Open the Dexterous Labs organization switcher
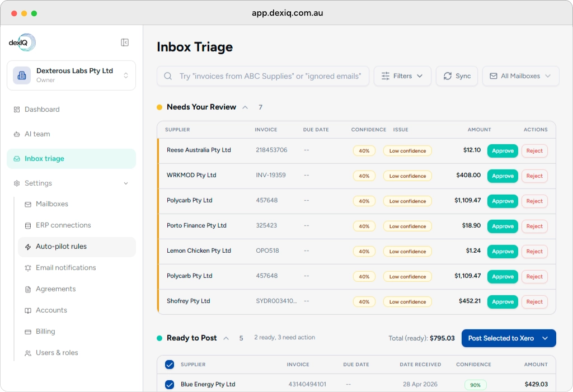 pyautogui.click(x=71, y=75)
